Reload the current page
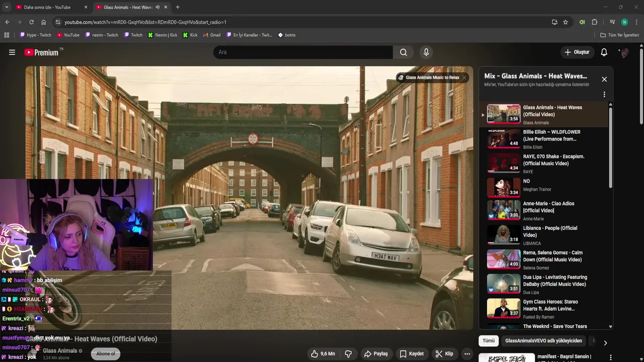The height and width of the screenshot is (362, 644). pyautogui.click(x=31, y=22)
